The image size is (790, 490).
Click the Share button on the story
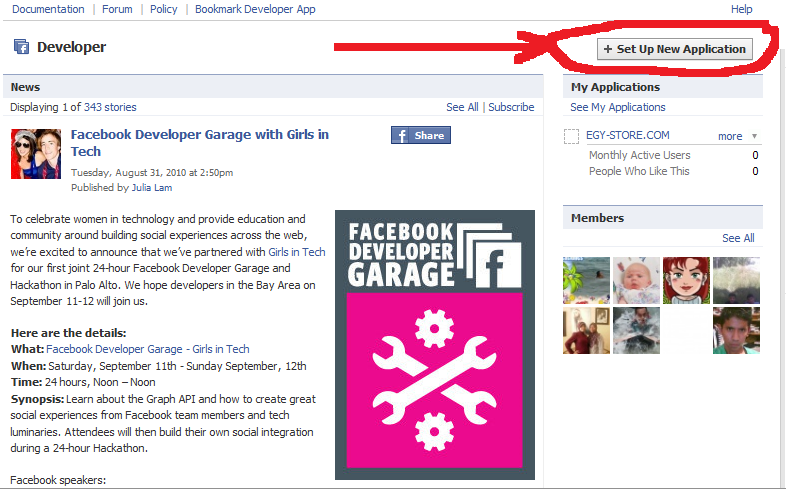click(x=420, y=136)
